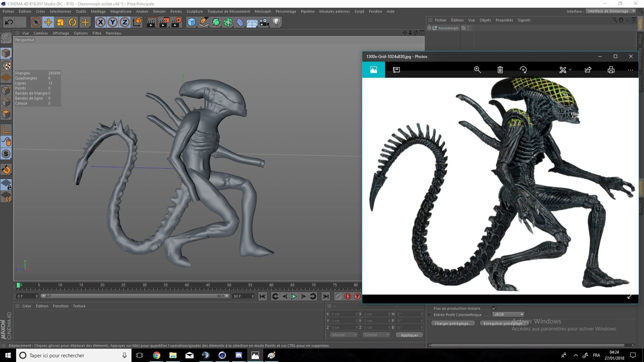Go to the start of animation

coord(263,296)
